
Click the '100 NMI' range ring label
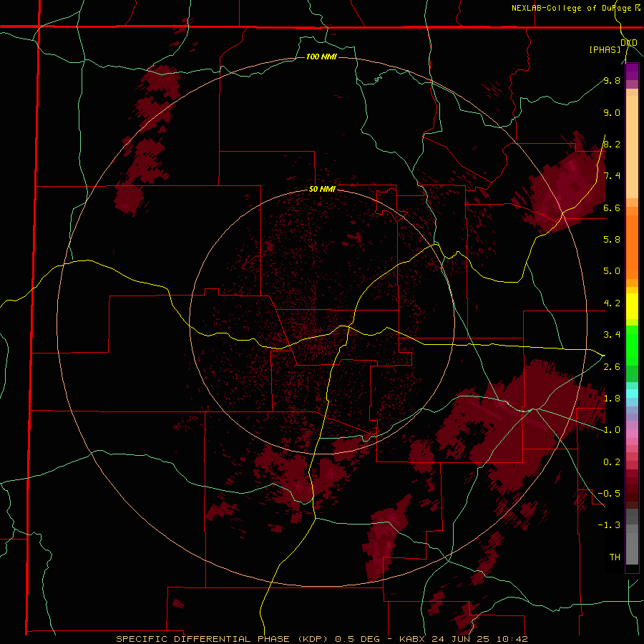pos(321,57)
